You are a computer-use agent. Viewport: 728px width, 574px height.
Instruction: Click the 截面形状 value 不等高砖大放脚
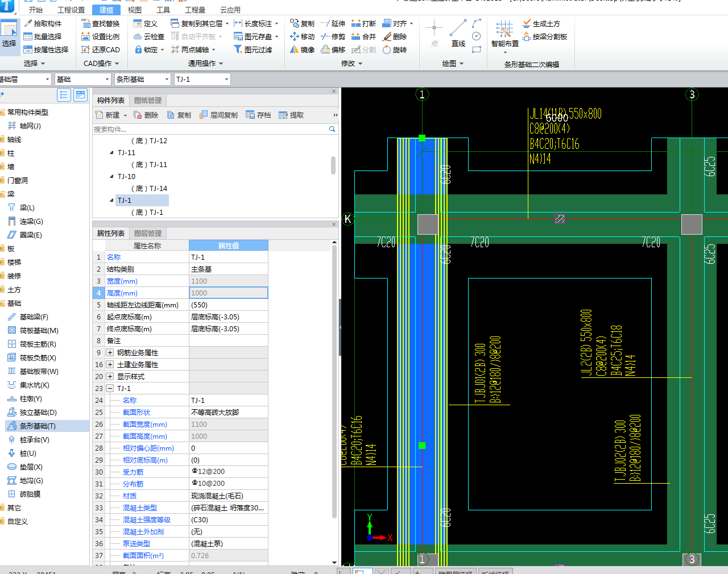point(228,412)
